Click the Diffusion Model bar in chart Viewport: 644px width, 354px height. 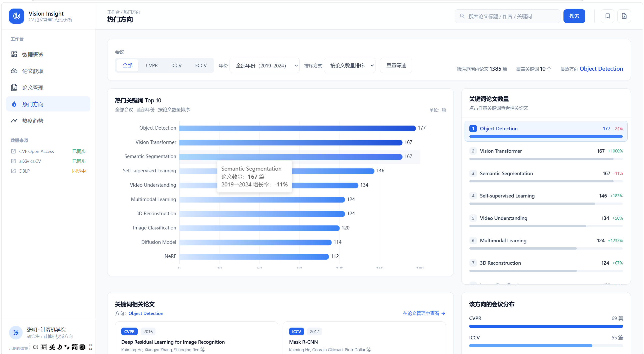click(x=255, y=242)
